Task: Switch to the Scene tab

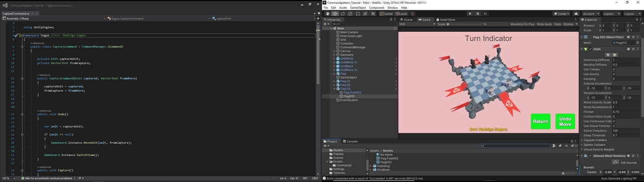Action: click(407, 20)
